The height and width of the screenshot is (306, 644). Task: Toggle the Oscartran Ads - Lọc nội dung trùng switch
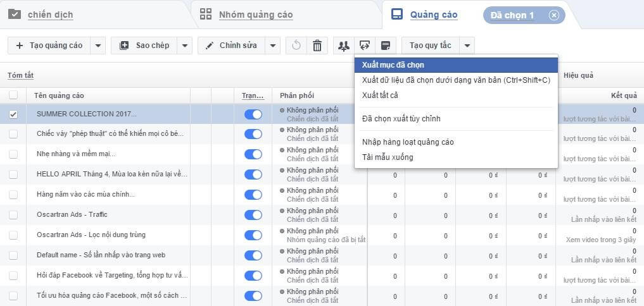pyautogui.click(x=253, y=235)
